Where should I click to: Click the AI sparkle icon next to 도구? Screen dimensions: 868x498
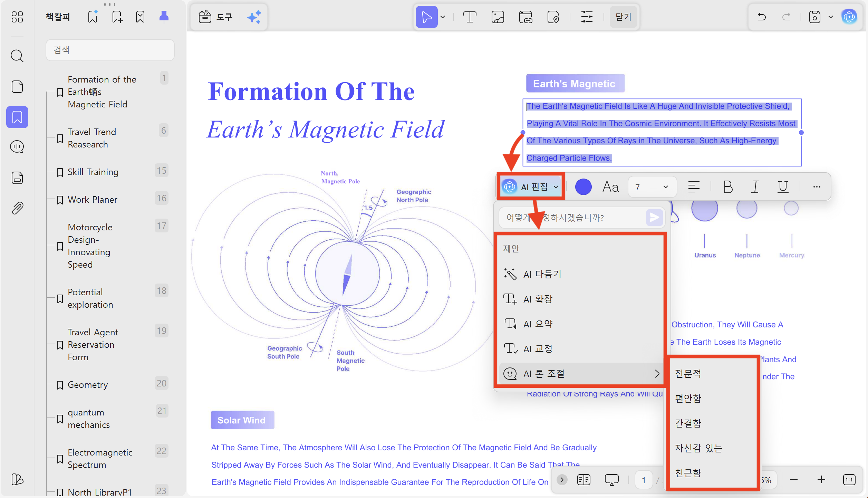(x=254, y=17)
